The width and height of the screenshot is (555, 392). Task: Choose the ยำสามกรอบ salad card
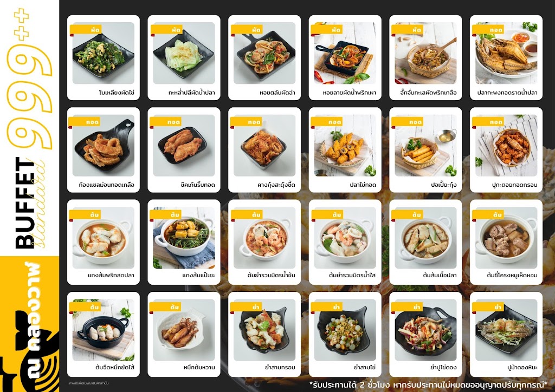tap(264, 335)
